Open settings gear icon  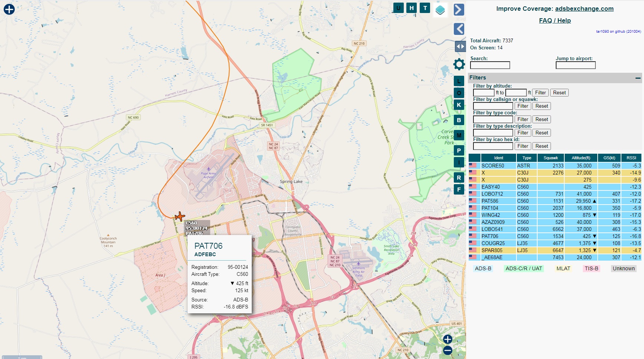coord(459,64)
